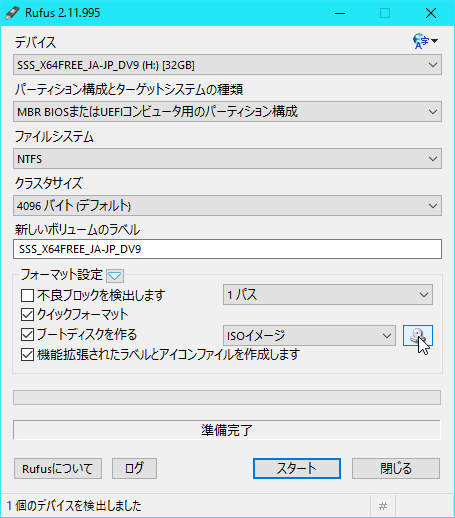Open the ログ button
455x518 pixels.
pos(134,468)
